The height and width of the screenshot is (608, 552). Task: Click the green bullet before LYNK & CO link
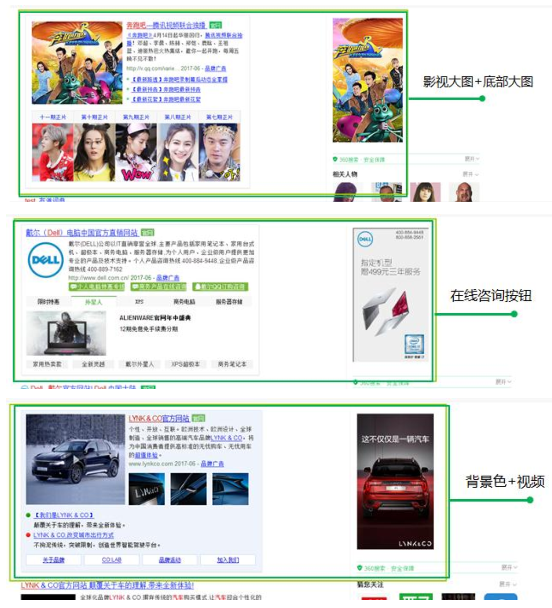point(28,515)
